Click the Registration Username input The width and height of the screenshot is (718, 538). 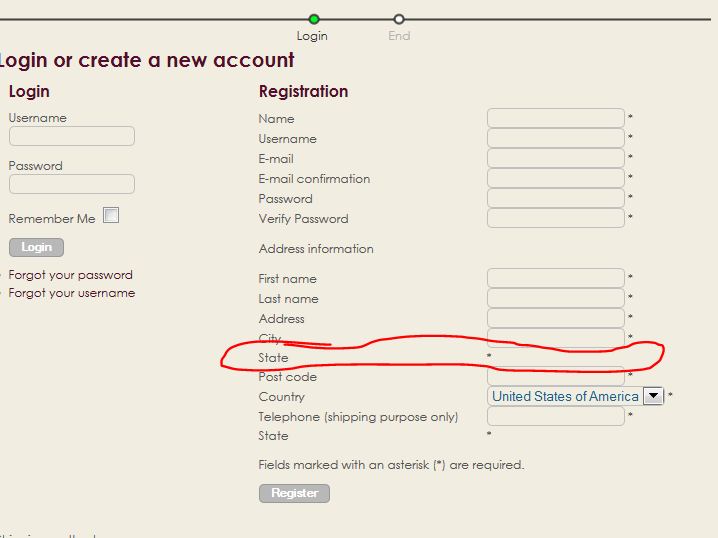(x=555, y=138)
